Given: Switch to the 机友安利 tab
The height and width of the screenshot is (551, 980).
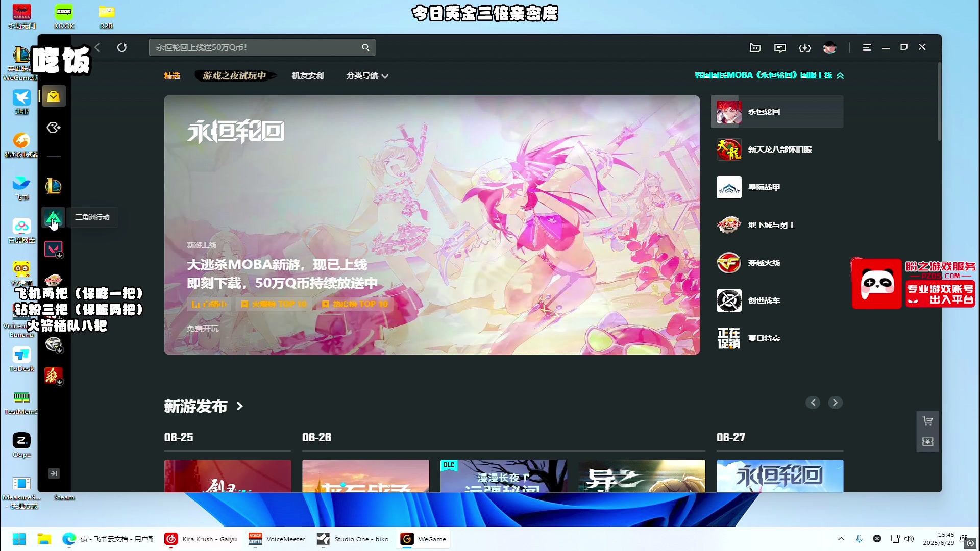Looking at the screenshot, I should coord(308,76).
